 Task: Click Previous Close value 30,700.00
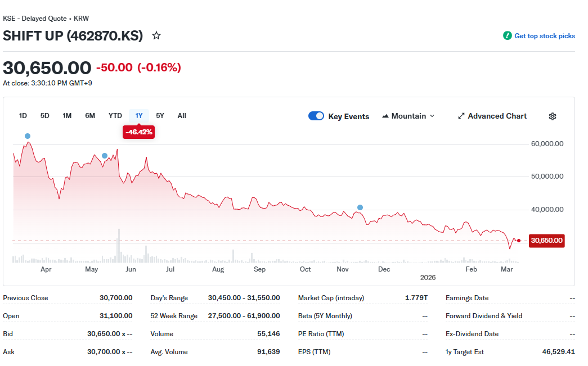pyautogui.click(x=116, y=298)
